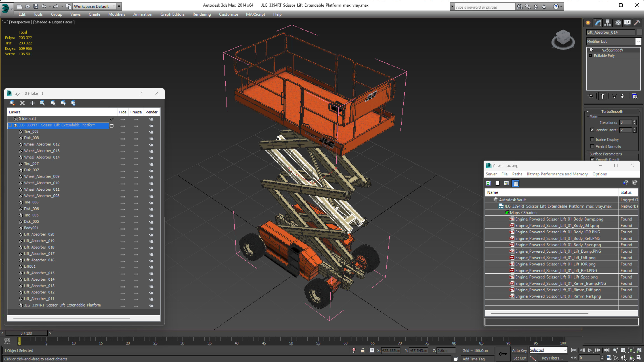The image size is (644, 362).
Task: Click Freeze/Unfreeze All Layers icon
Action: pos(73,103)
